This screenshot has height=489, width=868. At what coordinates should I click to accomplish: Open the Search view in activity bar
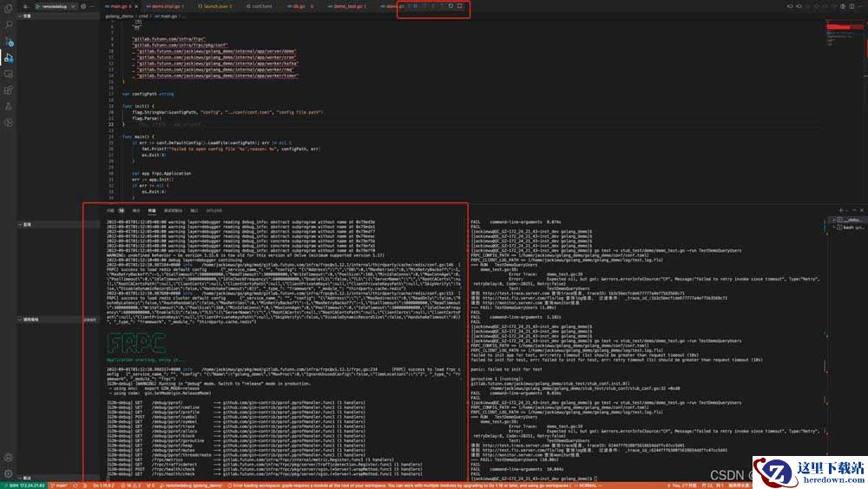tap(9, 25)
